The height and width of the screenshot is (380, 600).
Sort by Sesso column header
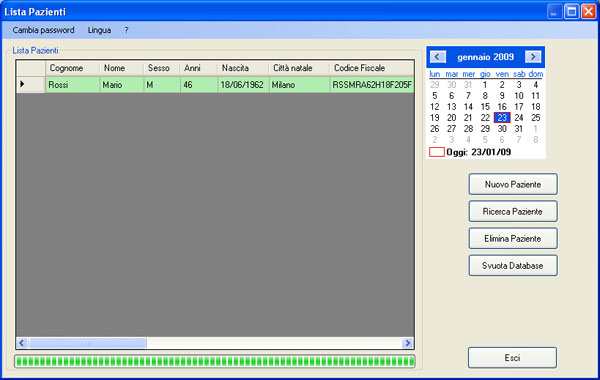(x=162, y=68)
